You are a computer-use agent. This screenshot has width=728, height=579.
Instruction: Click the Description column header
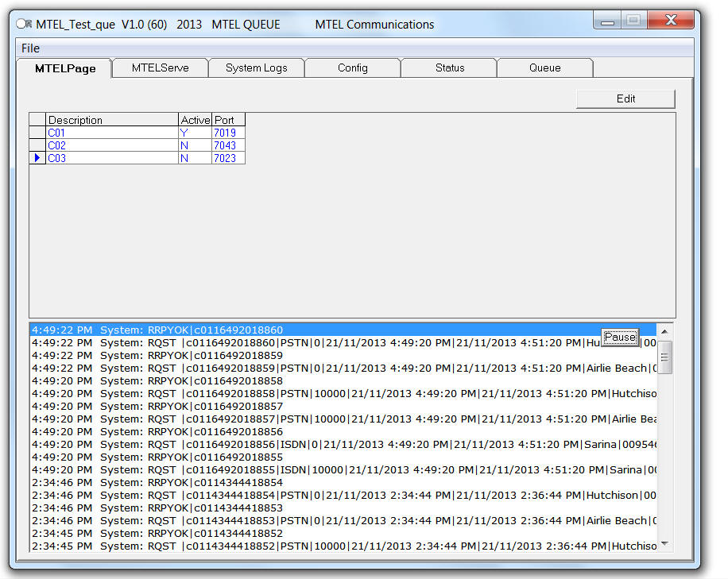point(112,121)
